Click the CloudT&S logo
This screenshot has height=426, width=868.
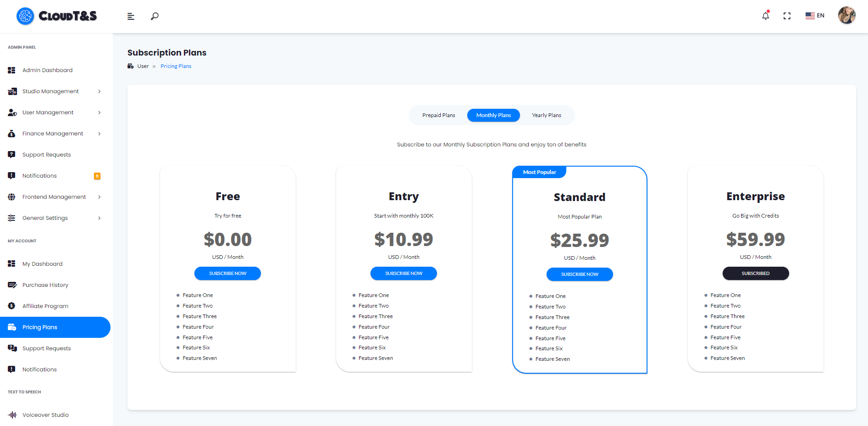[x=57, y=16]
